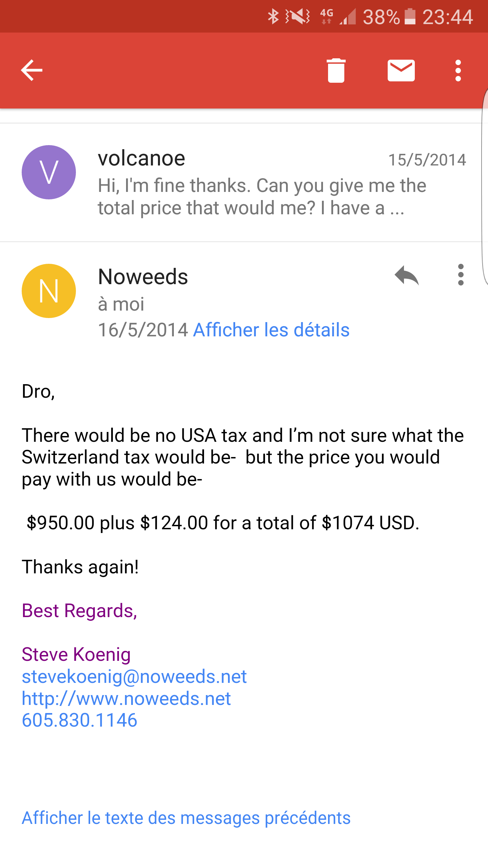
Task: Tap the battery icon in the status bar
Action: point(410,16)
